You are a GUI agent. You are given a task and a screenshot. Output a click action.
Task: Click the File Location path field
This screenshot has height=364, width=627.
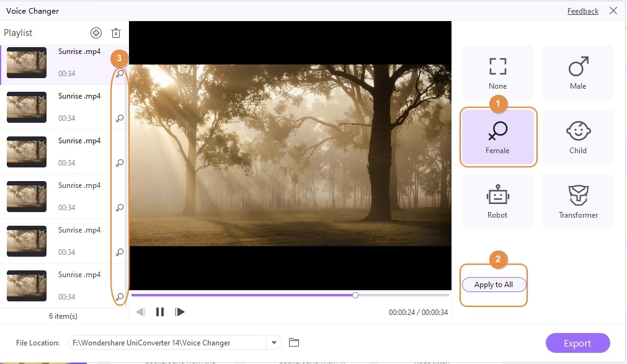pos(167,342)
